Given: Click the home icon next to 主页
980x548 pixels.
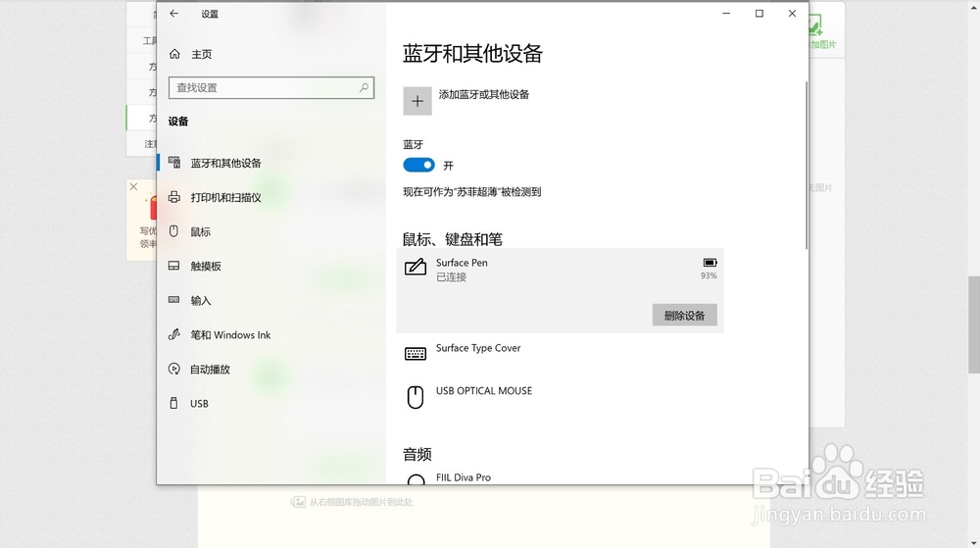Looking at the screenshot, I should point(174,54).
